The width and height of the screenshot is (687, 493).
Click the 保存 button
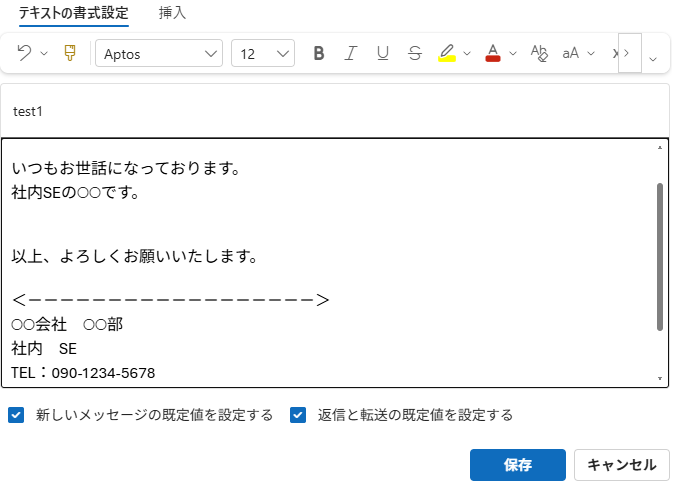pyautogui.click(x=518, y=465)
